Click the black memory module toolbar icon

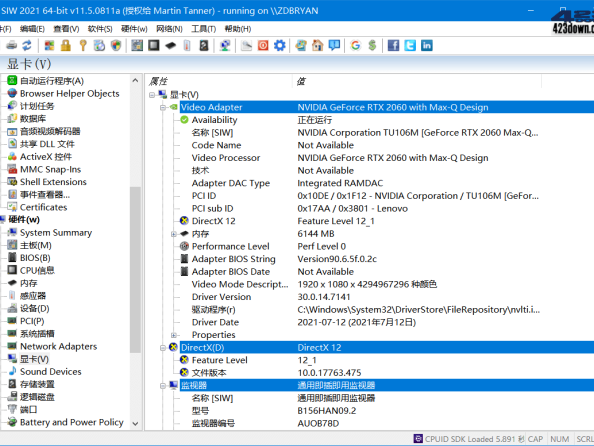(170, 45)
